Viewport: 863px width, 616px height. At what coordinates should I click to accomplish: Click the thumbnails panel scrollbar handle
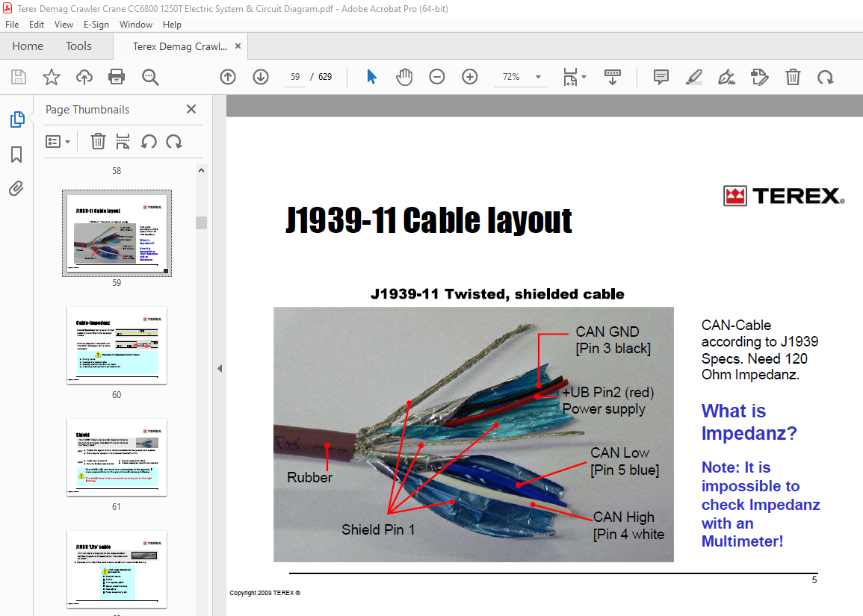pos(202,223)
